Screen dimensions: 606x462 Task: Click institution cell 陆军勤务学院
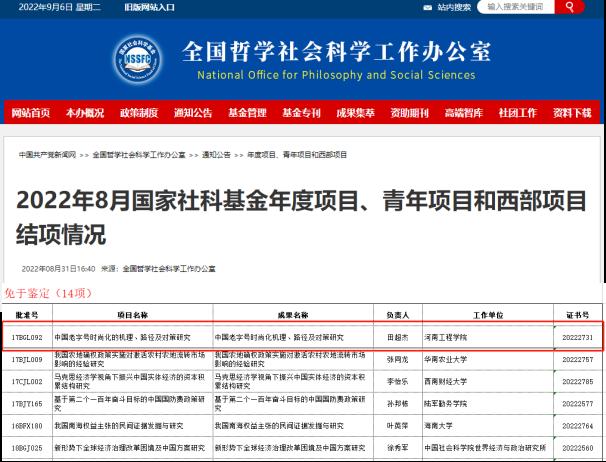point(446,404)
